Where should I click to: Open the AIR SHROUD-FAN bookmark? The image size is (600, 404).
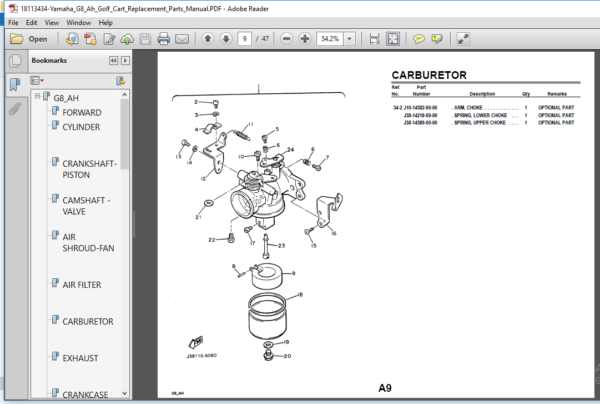point(88,243)
